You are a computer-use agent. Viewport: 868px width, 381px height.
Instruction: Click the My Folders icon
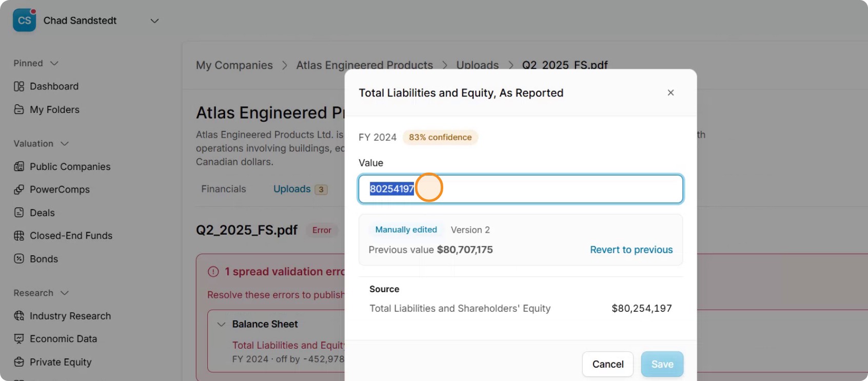click(x=19, y=109)
